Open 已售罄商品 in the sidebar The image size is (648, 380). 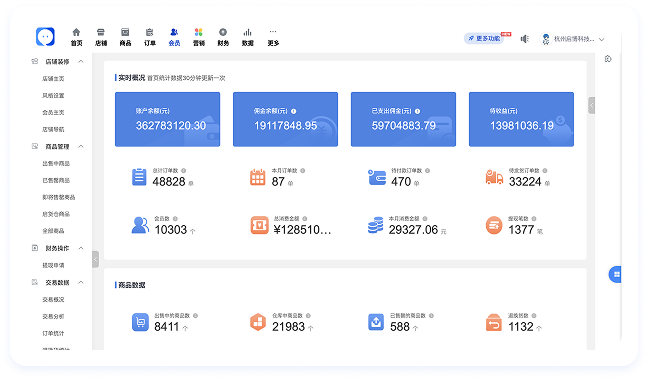56,180
